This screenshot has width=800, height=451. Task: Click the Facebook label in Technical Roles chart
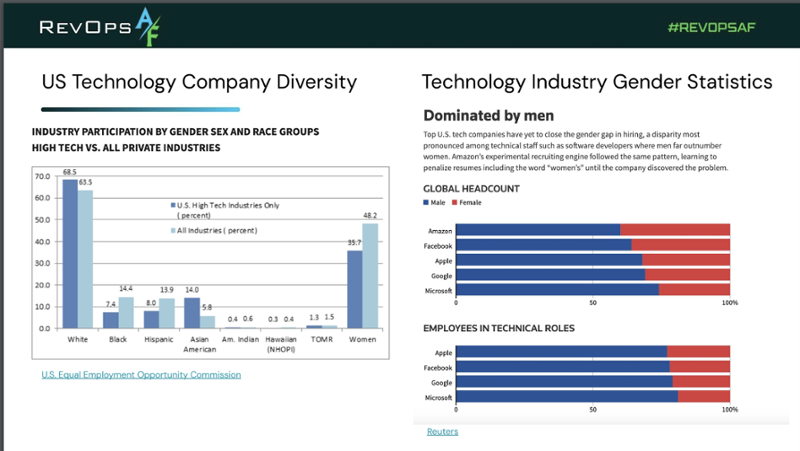[438, 368]
